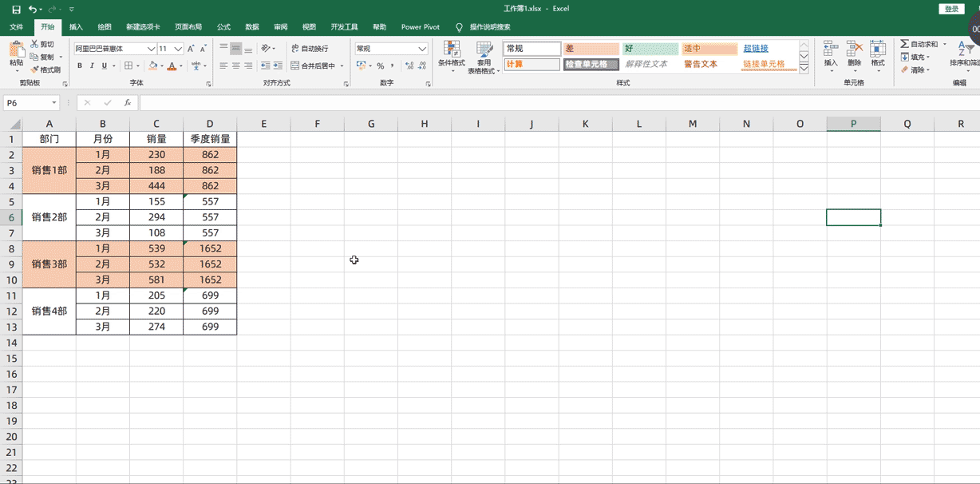The width and height of the screenshot is (980, 484).
Task: Apply the fill color paint bucket
Action: (153, 65)
